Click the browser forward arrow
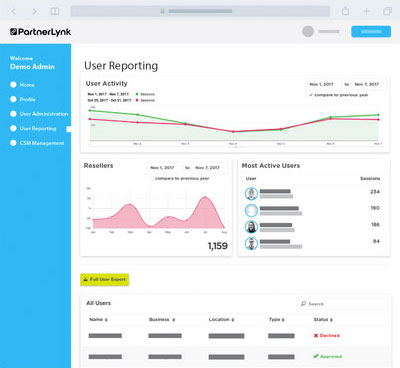Screen dimensions: 400x368 [x=34, y=11]
